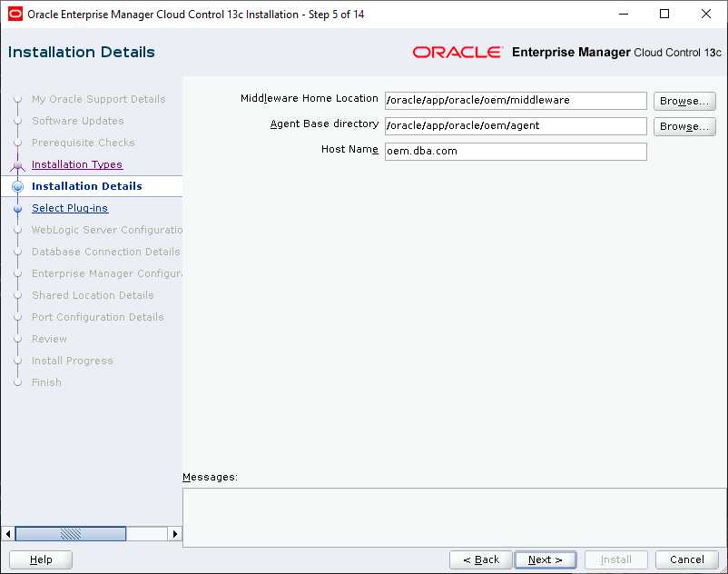This screenshot has height=574, width=728.
Task: Click the Review step
Action: click(49, 339)
